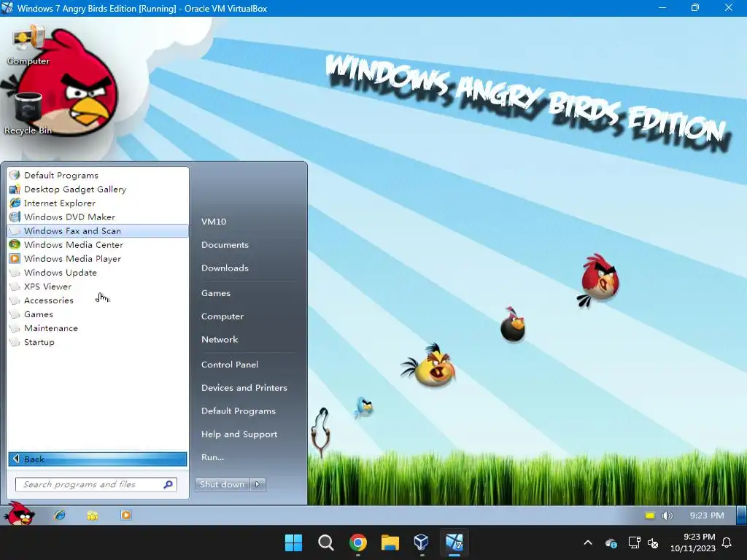Open XPS Viewer
This screenshot has width=747, height=560.
[x=98, y=286]
